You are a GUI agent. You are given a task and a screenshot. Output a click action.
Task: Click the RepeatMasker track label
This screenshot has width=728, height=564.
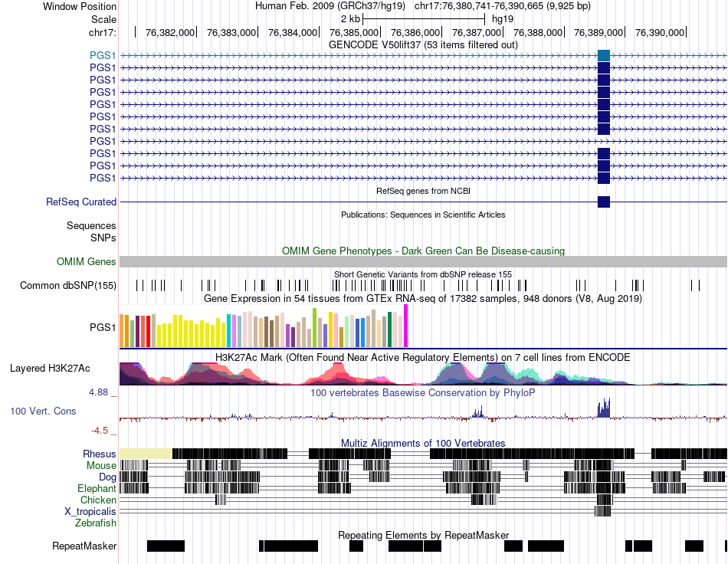(84, 546)
